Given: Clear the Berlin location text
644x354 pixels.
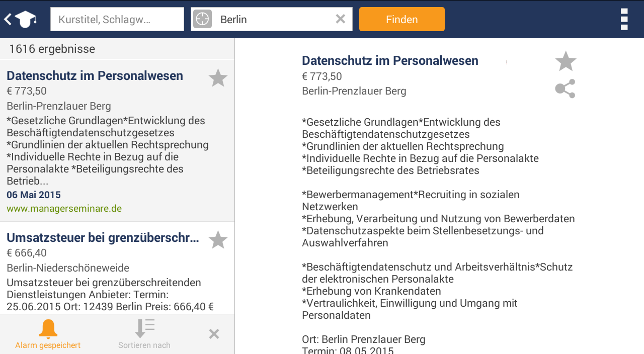Looking at the screenshot, I should (x=341, y=19).
